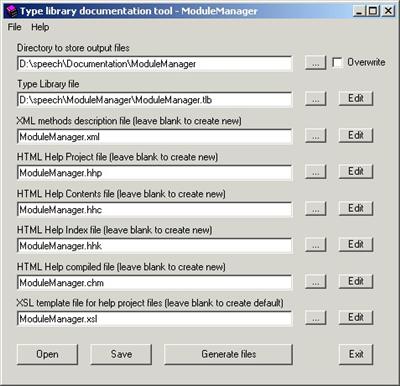Viewport: 400px width, 386px height.
Task: Edit the ModuleManager.xml file
Action: coord(356,135)
